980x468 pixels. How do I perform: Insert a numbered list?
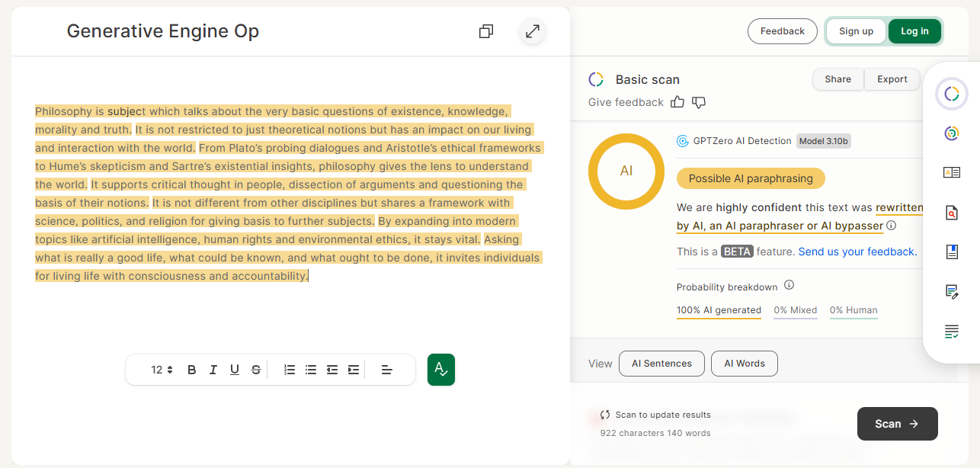click(x=290, y=370)
